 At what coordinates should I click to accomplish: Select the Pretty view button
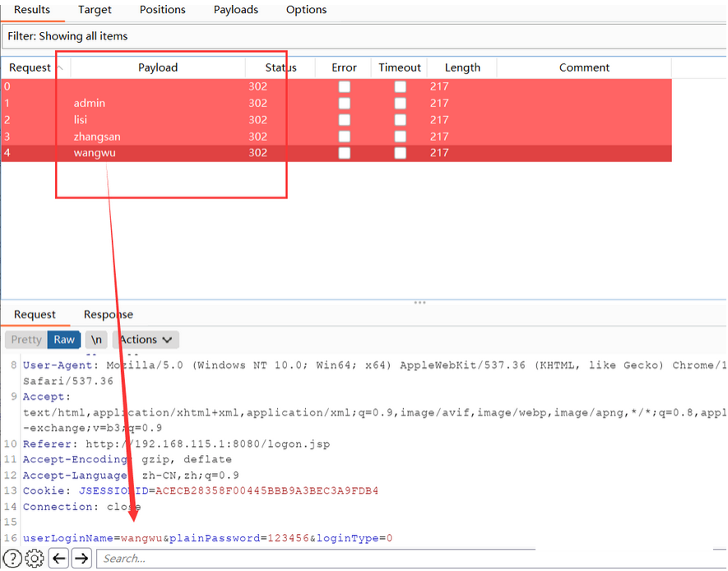(x=26, y=340)
